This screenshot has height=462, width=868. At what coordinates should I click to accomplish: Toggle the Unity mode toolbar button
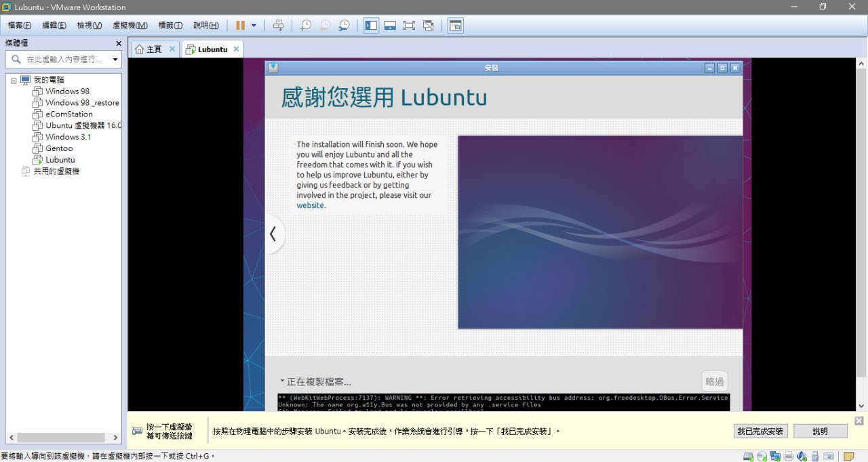pos(428,25)
